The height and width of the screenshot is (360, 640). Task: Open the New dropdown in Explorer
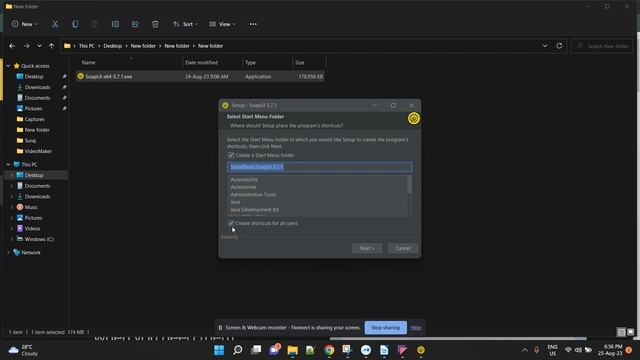pos(24,24)
